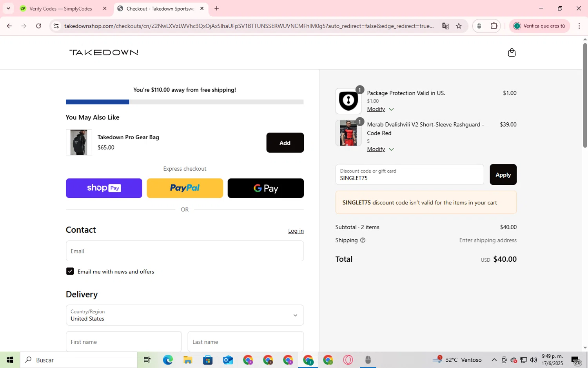Open the site information icon in address bar
The height and width of the screenshot is (368, 588).
pos(56,26)
